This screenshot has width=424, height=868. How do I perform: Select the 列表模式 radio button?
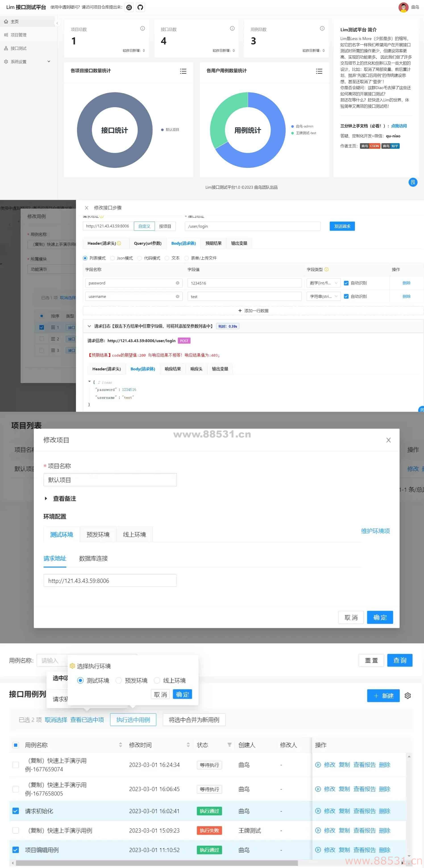(x=85, y=258)
